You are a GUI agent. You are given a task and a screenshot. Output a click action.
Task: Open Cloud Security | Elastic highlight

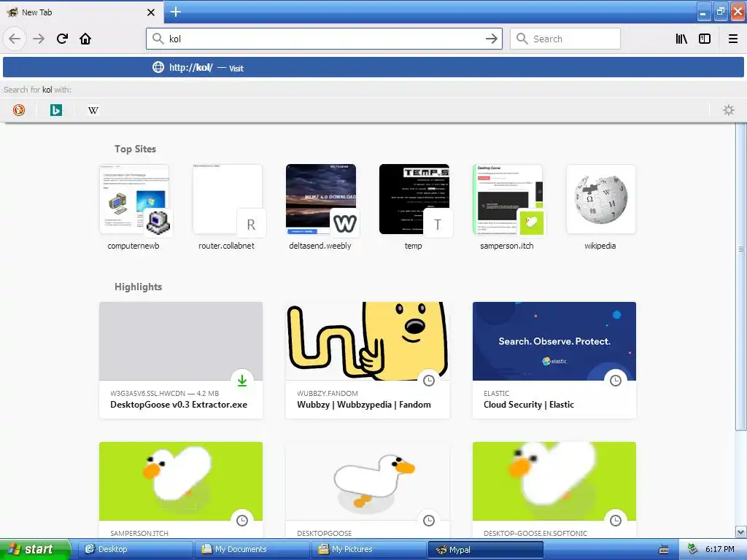tap(554, 360)
